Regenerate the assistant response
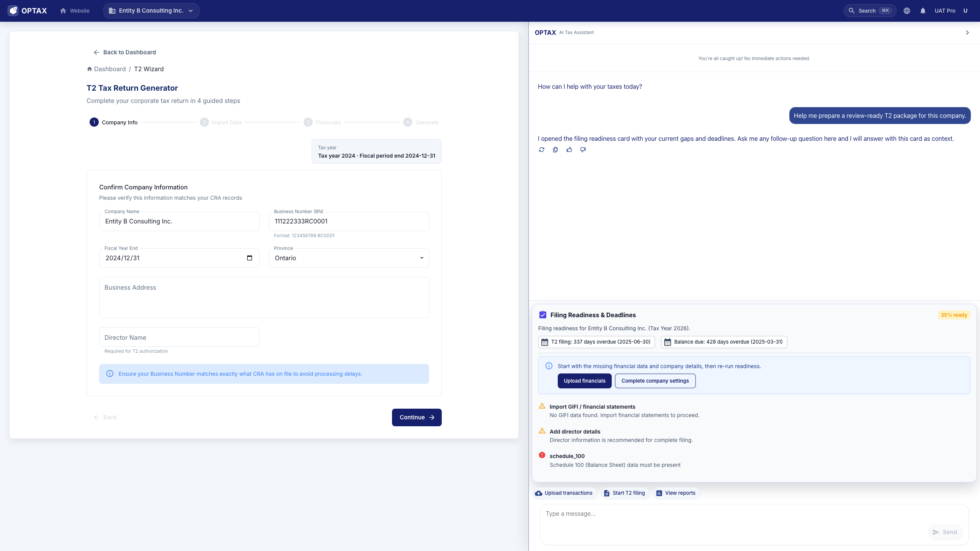980x551 pixels. tap(542, 150)
